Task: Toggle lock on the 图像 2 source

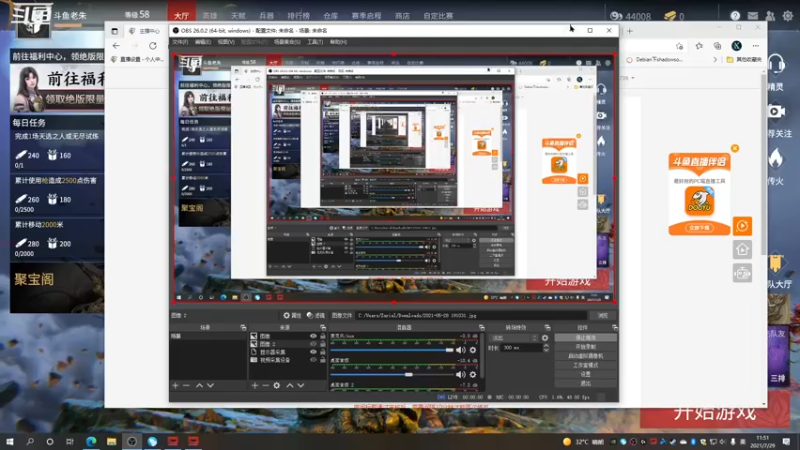Action: (x=322, y=344)
